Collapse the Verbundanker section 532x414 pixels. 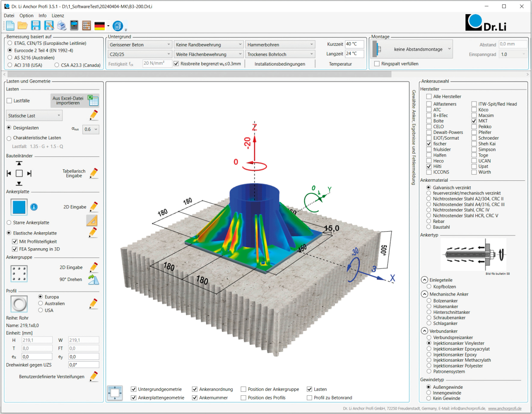424,331
